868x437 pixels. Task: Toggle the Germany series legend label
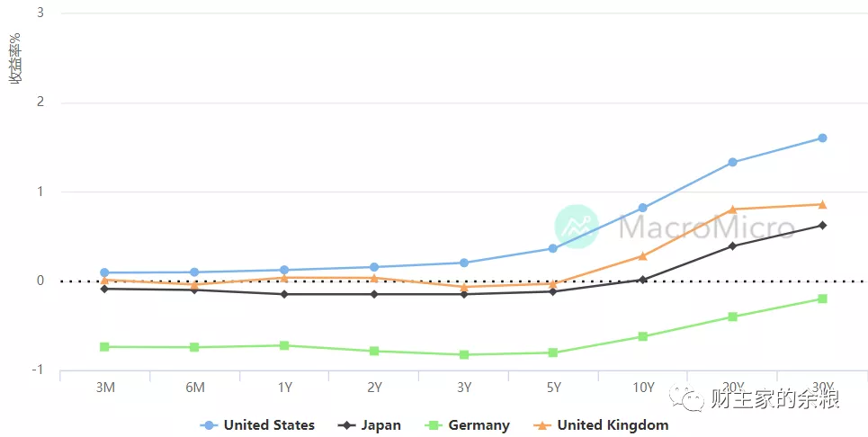pyautogui.click(x=478, y=425)
